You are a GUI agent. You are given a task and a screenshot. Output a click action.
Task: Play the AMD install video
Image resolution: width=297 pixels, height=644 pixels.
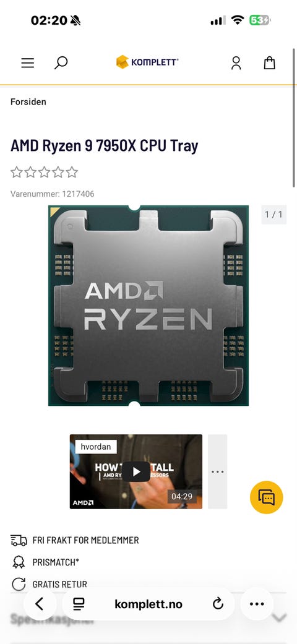coord(136,471)
